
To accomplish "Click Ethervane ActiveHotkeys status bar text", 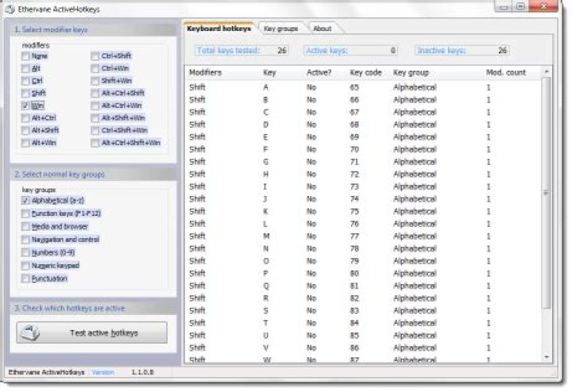I will click(46, 372).
